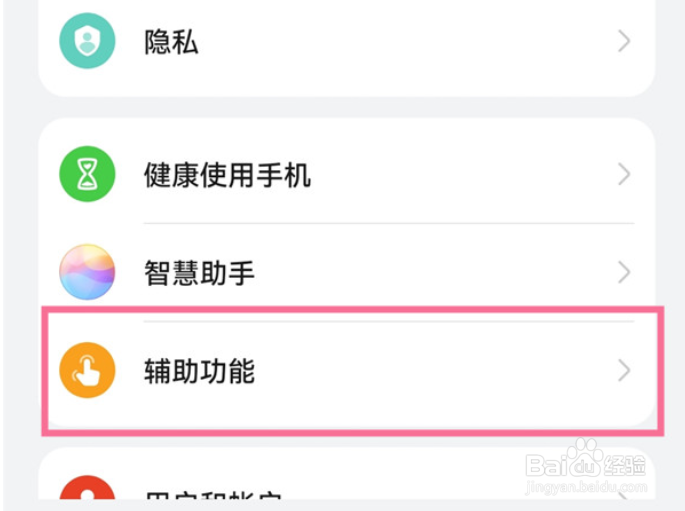Screen dimensions: 685x511
Task: Click the jingyan.baidu.com watermark link
Action: [586, 487]
